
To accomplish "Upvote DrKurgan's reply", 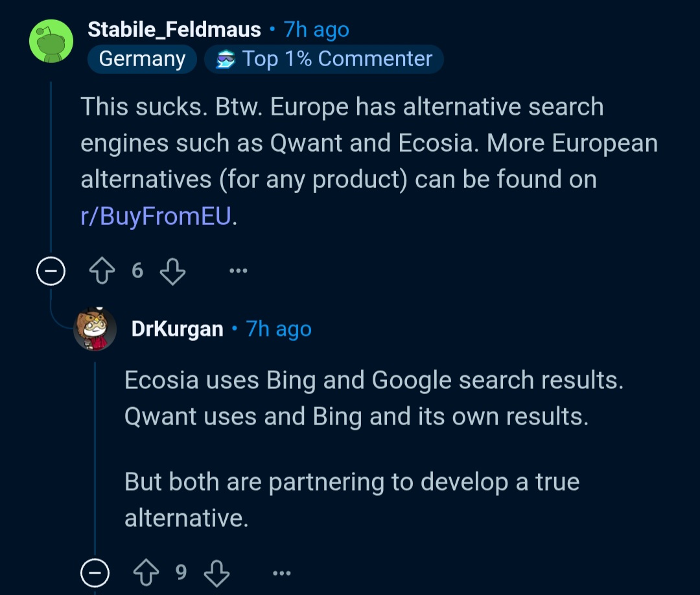I will [146, 573].
